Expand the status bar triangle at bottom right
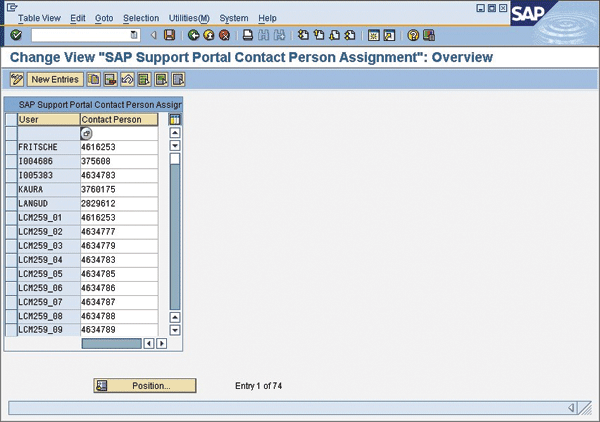 click(571, 408)
